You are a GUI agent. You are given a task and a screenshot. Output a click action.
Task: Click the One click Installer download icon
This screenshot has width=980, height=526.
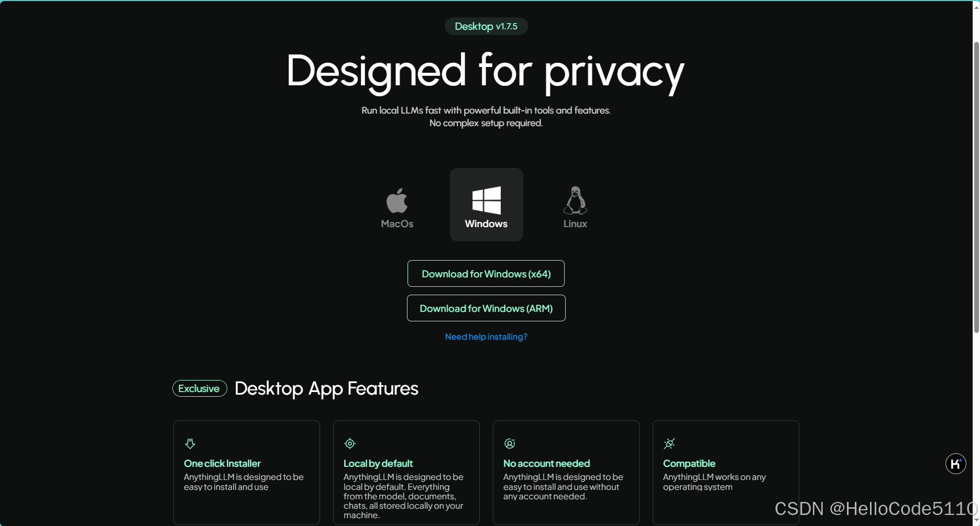tap(190, 444)
